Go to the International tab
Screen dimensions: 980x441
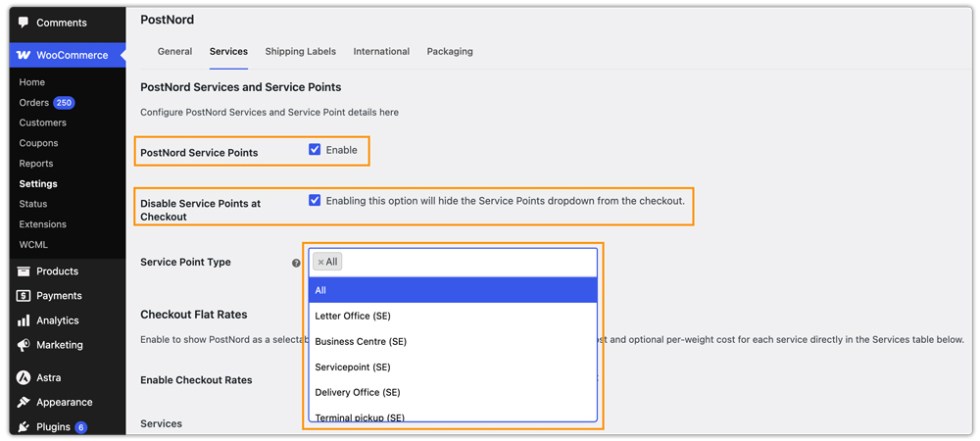coord(381,51)
